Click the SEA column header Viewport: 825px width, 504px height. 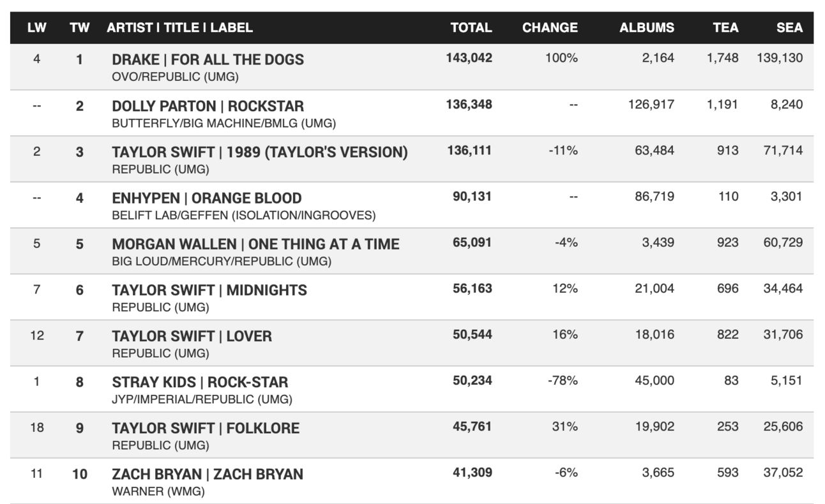[x=791, y=27]
